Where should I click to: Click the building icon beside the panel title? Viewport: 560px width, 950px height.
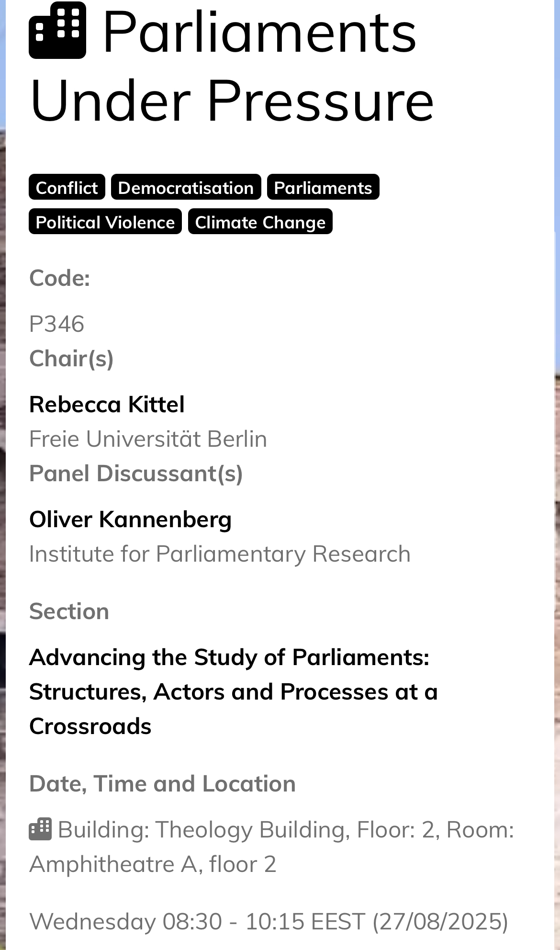pyautogui.click(x=57, y=31)
